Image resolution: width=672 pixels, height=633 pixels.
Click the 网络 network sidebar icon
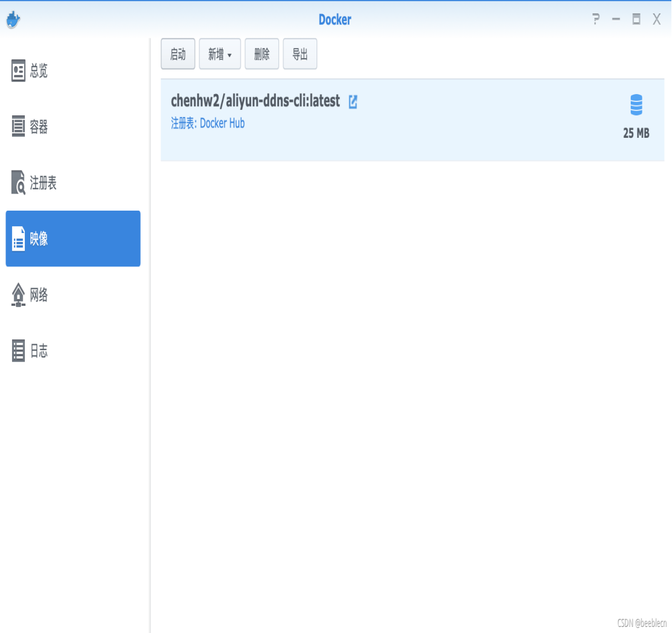click(x=18, y=295)
